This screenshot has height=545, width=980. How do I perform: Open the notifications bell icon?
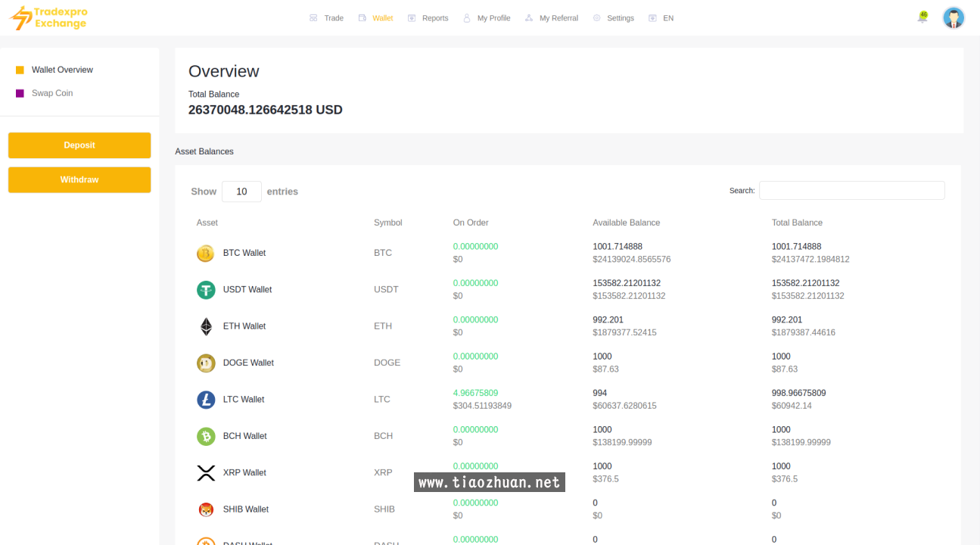point(922,17)
